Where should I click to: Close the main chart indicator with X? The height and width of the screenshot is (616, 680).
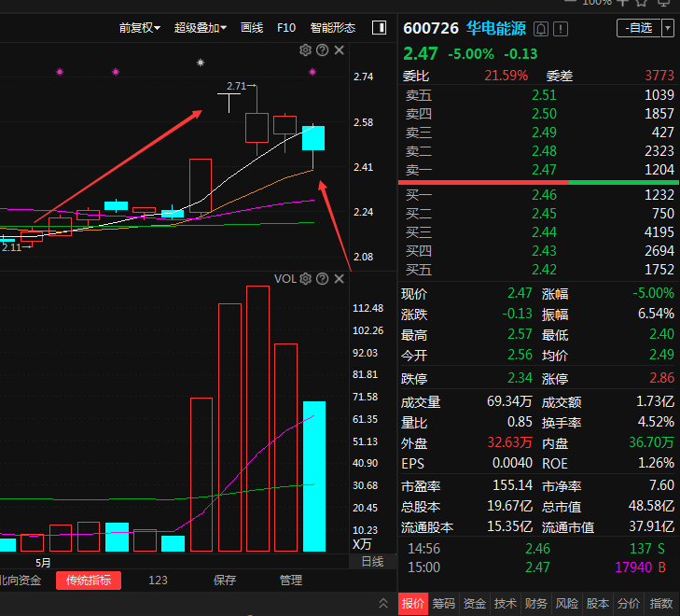pos(340,50)
